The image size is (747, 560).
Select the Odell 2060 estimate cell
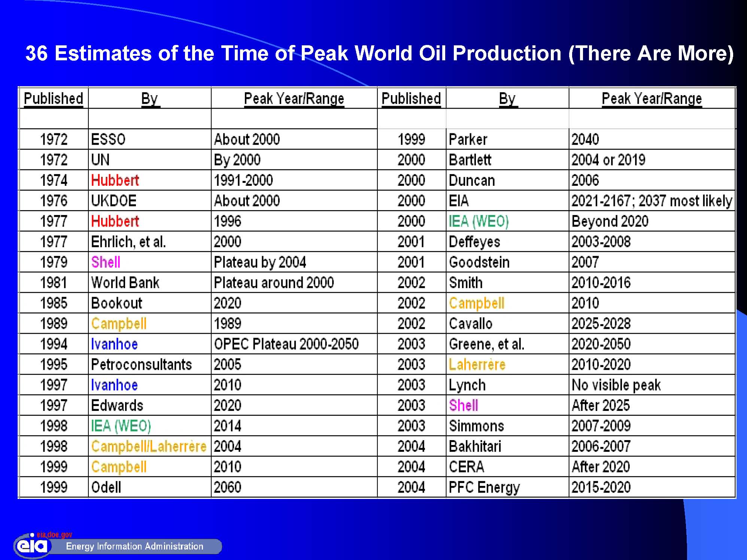(x=227, y=487)
